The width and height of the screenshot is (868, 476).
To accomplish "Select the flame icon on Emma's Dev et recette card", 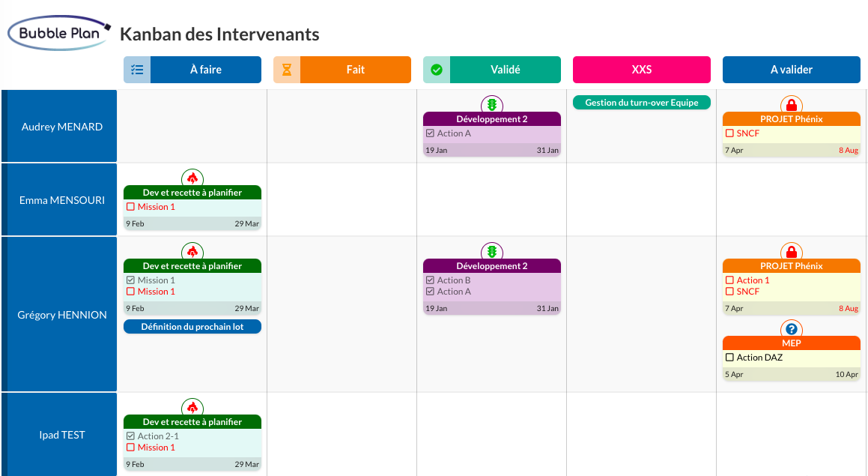I will pyautogui.click(x=192, y=179).
